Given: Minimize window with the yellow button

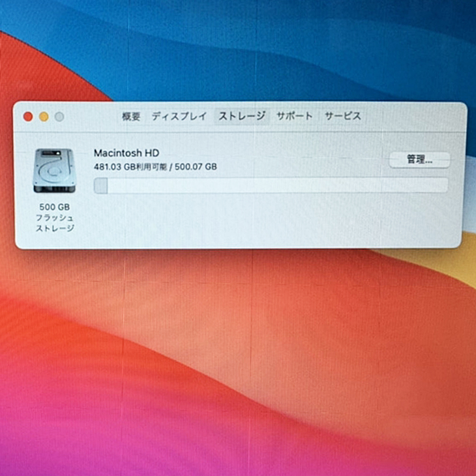Looking at the screenshot, I should click(x=44, y=117).
